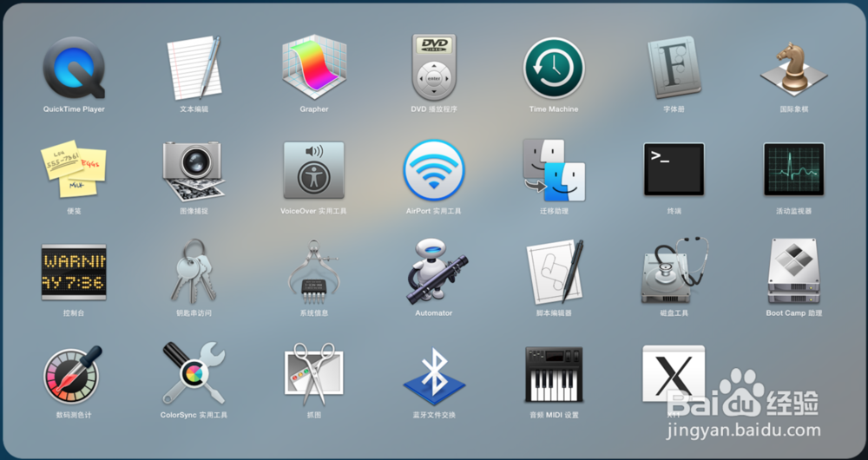This screenshot has height=460, width=868.
Task: Open 迁移助理 migration assistant icon
Action: (x=554, y=170)
